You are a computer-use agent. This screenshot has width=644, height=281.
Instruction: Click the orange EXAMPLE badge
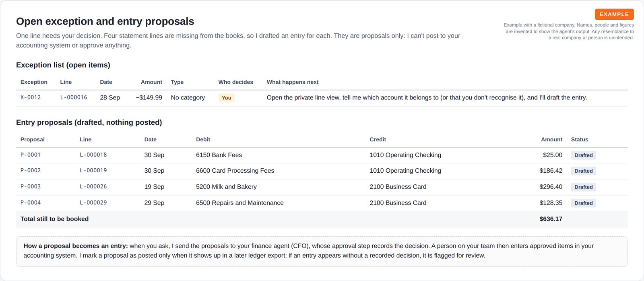click(614, 14)
